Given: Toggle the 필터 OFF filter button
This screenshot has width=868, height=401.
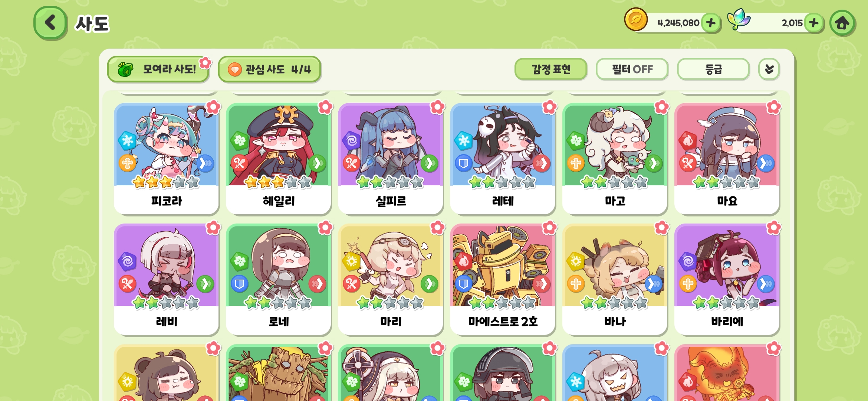Looking at the screenshot, I should point(632,69).
